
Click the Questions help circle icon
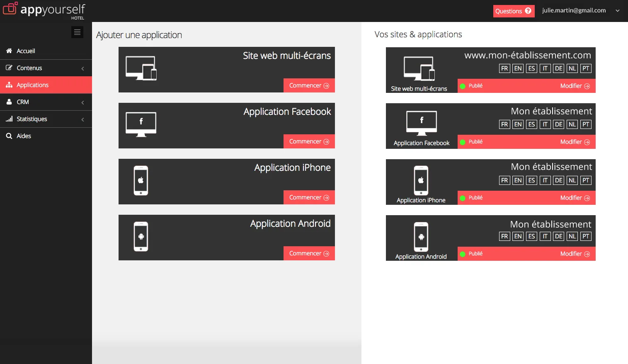point(528,11)
